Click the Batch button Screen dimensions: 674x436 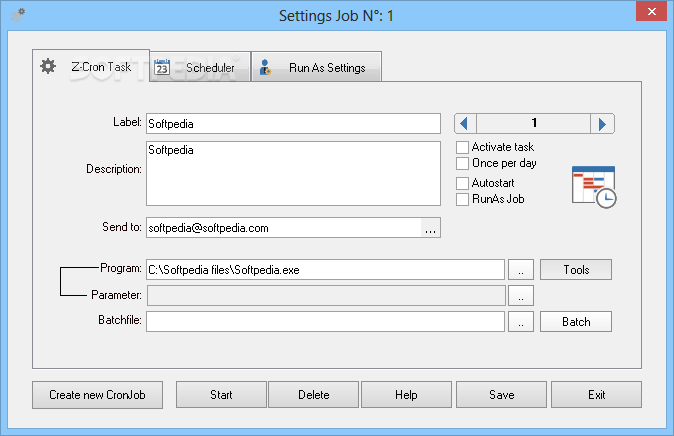pos(576,322)
